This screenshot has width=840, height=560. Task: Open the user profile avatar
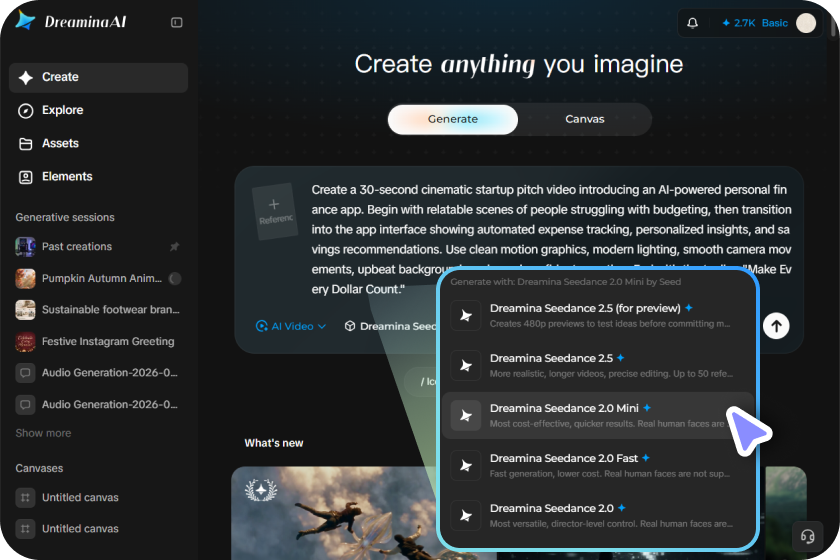[x=806, y=23]
